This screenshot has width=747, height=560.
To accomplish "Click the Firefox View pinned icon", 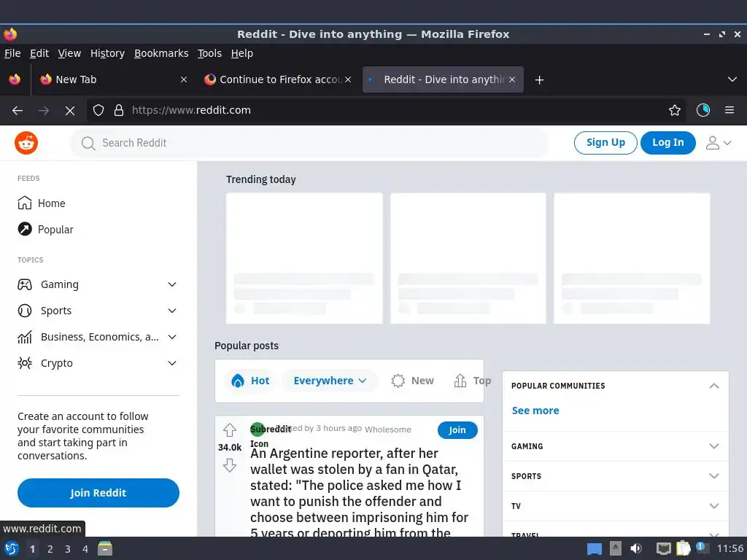I will tap(15, 79).
